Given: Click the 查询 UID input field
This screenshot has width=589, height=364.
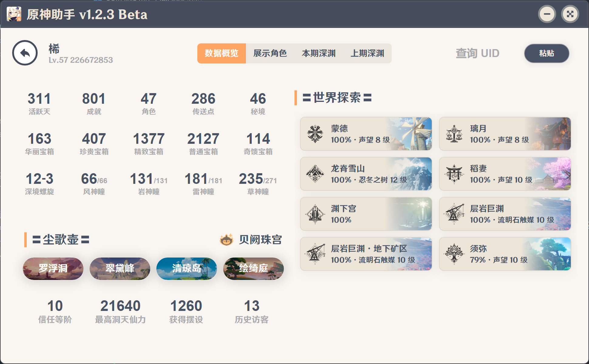Looking at the screenshot, I should click(x=477, y=53).
